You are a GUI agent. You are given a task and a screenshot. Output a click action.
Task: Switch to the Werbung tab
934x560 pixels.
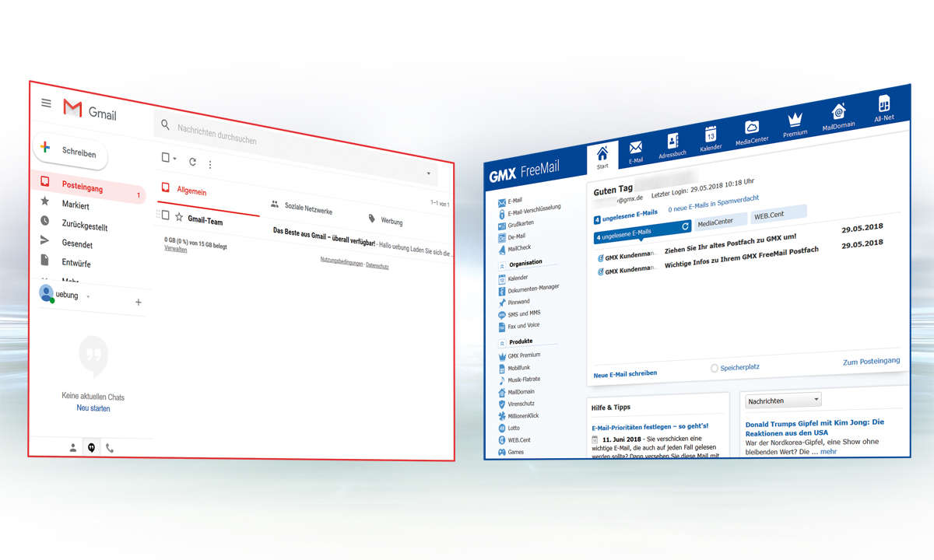pyautogui.click(x=385, y=221)
